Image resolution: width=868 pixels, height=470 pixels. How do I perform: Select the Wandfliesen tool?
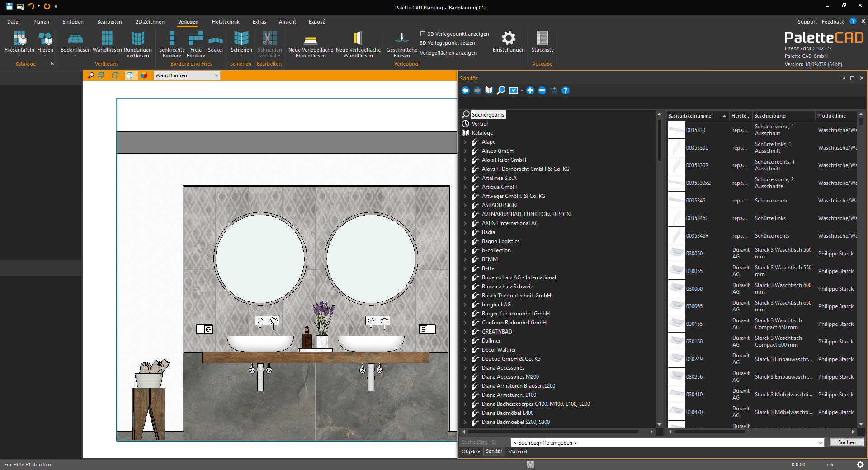pyautogui.click(x=107, y=43)
